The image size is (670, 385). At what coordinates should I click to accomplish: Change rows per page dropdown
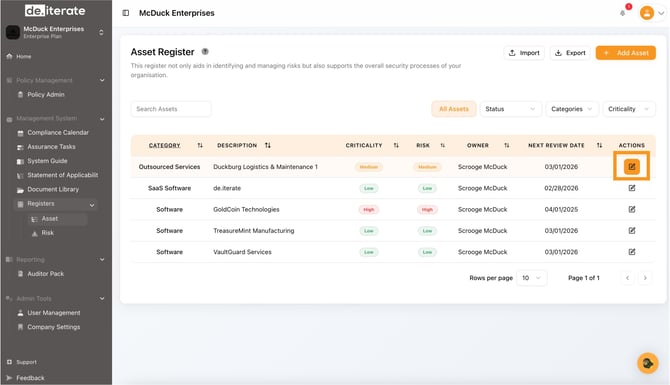tap(531, 278)
